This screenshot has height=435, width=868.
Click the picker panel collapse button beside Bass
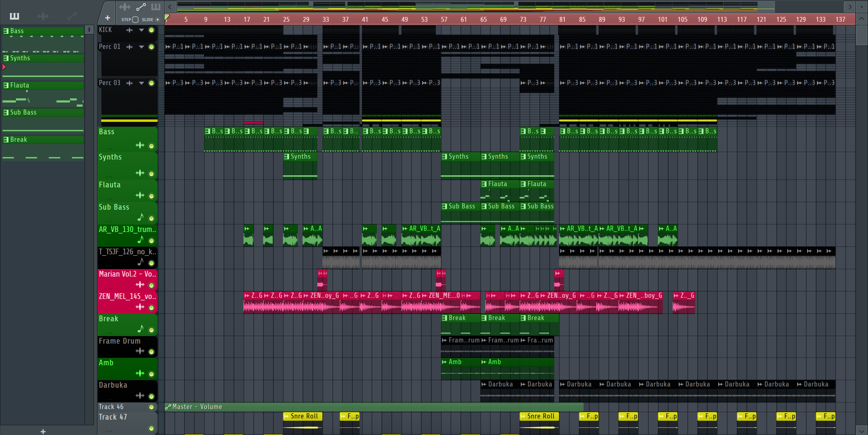click(x=89, y=30)
